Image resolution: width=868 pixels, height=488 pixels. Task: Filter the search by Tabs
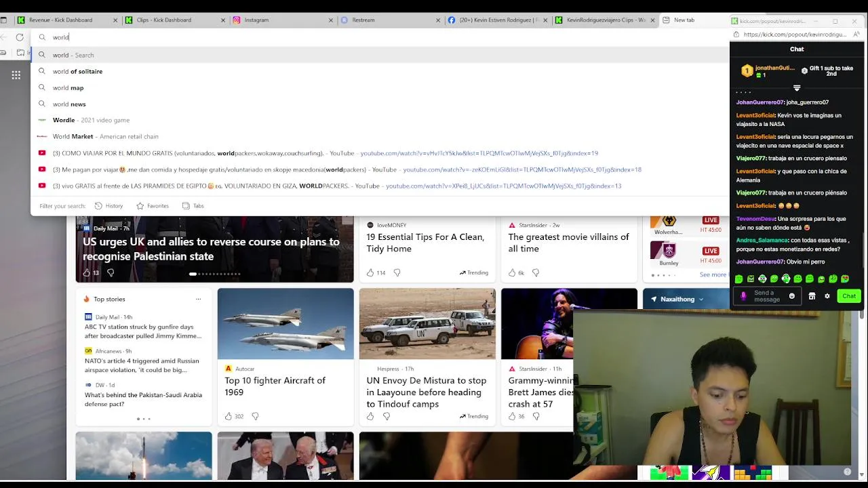tap(193, 206)
